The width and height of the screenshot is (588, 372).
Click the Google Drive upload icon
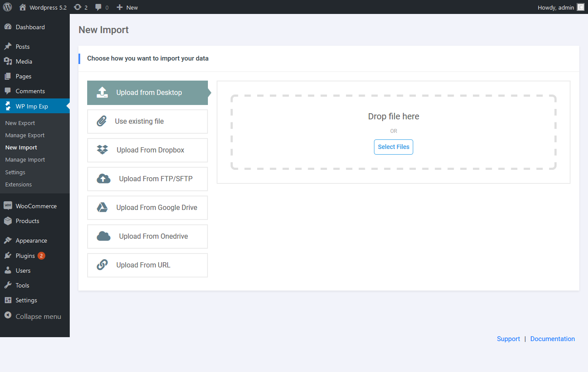point(103,207)
